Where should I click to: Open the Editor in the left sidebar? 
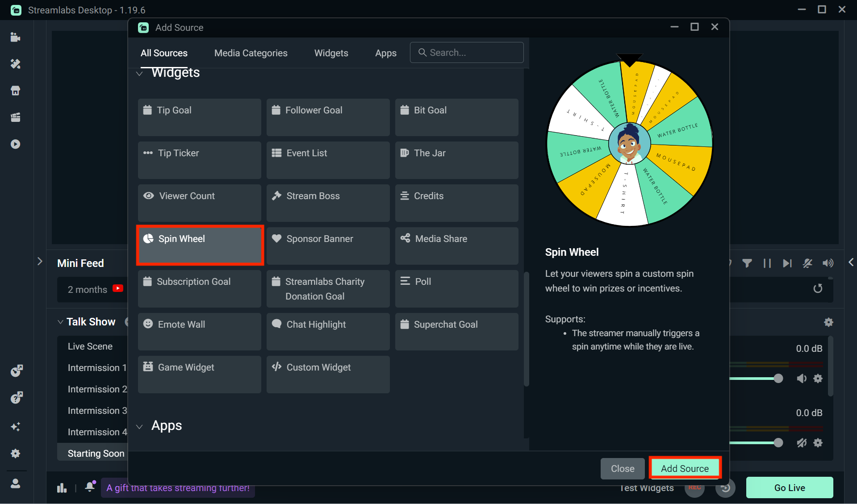[15, 37]
